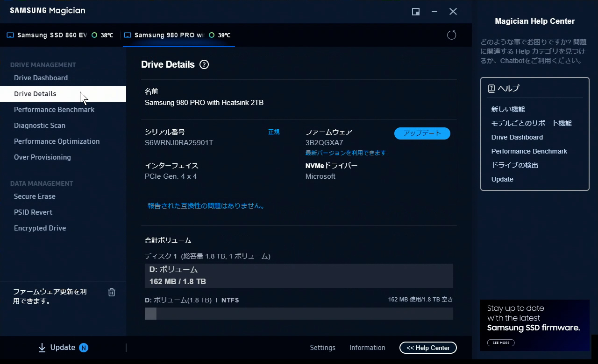This screenshot has height=364, width=598.
Task: Click the << Help Center button
Action: (428, 348)
